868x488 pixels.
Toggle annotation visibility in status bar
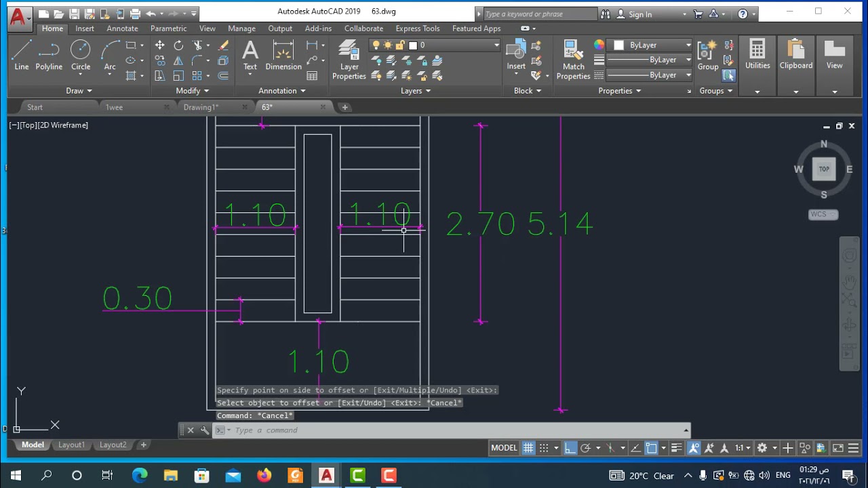click(694, 448)
